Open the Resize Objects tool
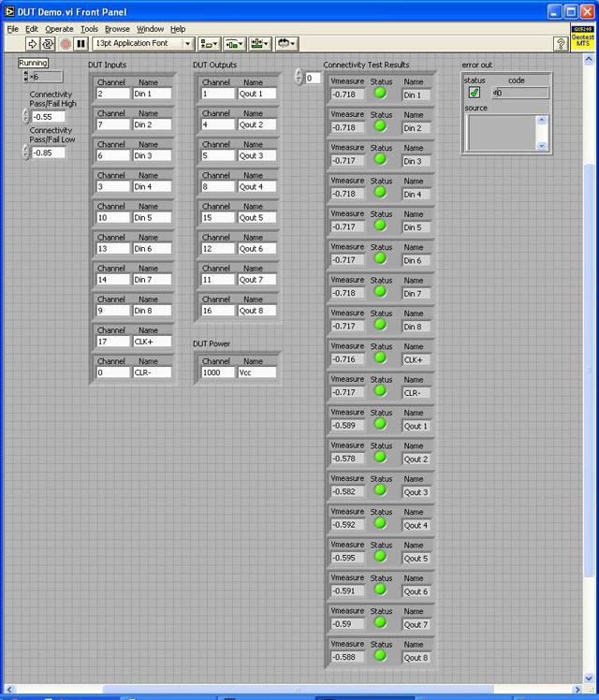 (260, 44)
